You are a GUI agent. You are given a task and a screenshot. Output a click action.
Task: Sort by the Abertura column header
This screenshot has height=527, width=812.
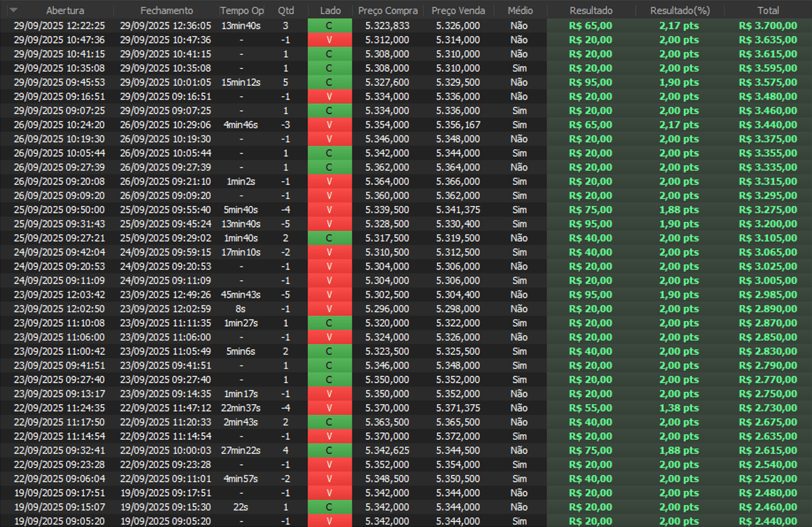click(65, 11)
